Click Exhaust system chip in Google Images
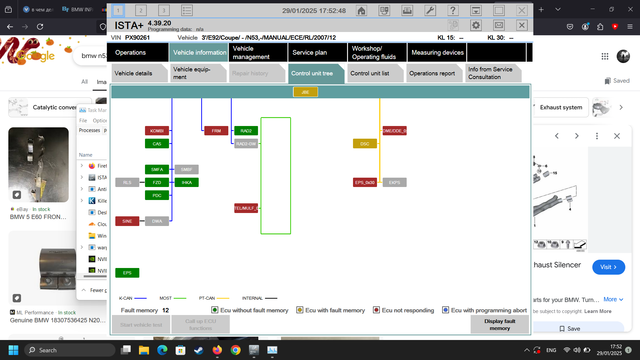This screenshot has height=360, width=640. click(x=561, y=107)
